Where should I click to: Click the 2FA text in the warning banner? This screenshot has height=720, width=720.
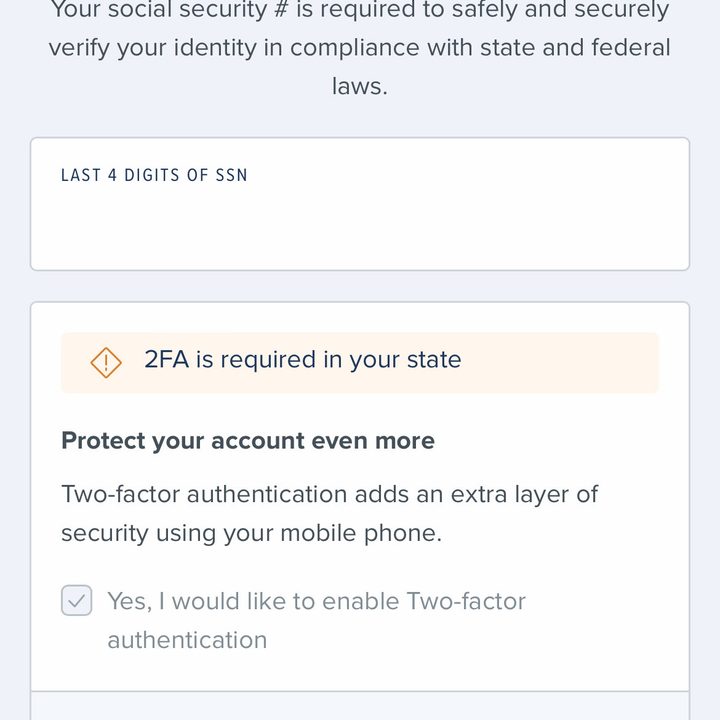point(167,359)
